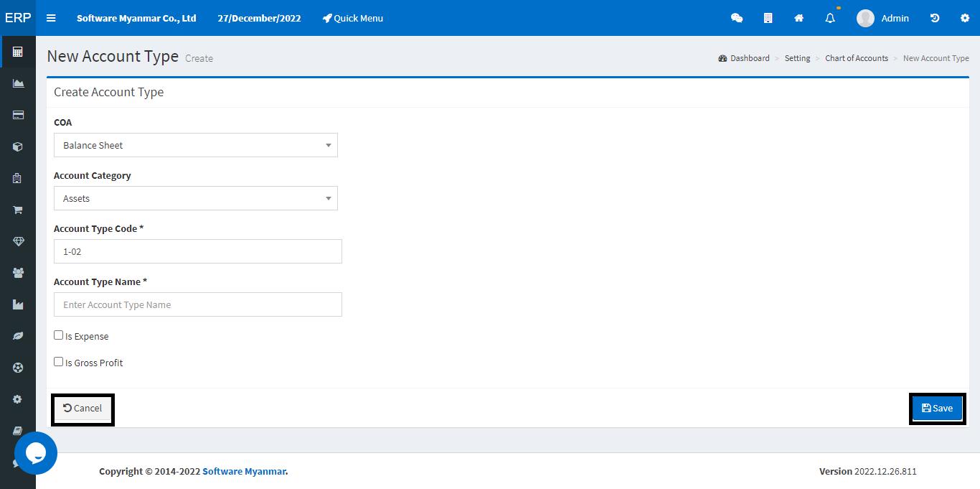Image resolution: width=980 pixels, height=489 pixels.
Task: Open the building sidebar icon in left menu
Action: [x=18, y=178]
